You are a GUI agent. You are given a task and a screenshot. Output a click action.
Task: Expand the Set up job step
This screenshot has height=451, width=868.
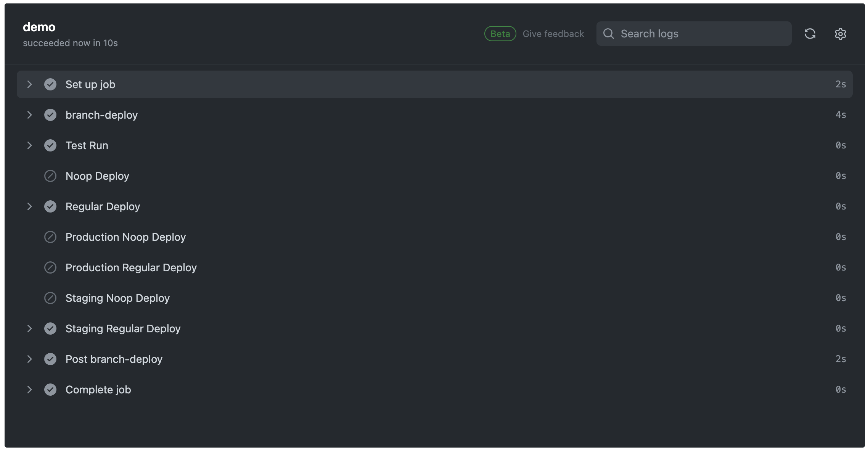pyautogui.click(x=30, y=84)
